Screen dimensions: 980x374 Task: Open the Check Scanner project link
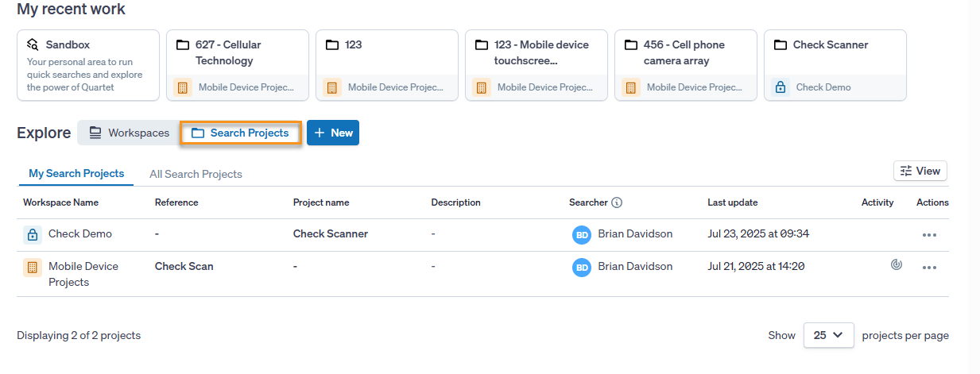click(x=331, y=234)
